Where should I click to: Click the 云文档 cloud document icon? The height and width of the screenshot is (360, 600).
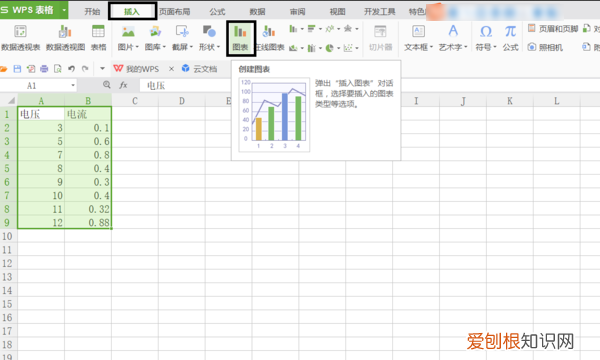click(186, 68)
